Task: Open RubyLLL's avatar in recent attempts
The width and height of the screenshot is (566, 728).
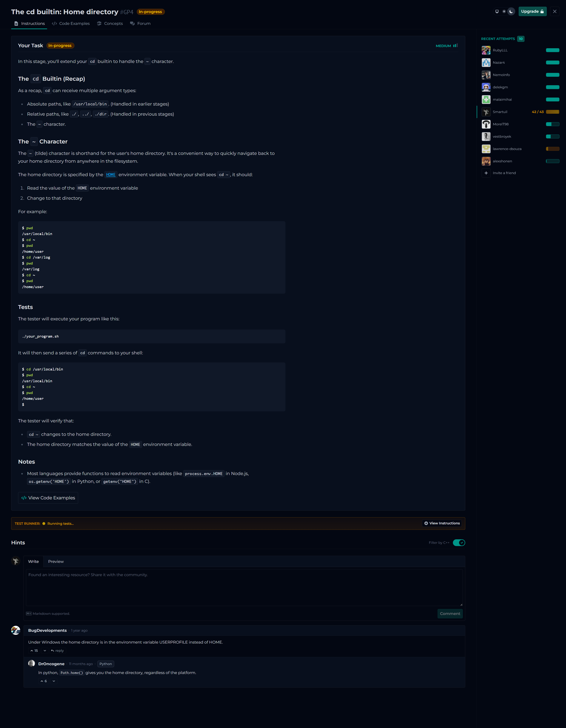Action: [x=486, y=50]
